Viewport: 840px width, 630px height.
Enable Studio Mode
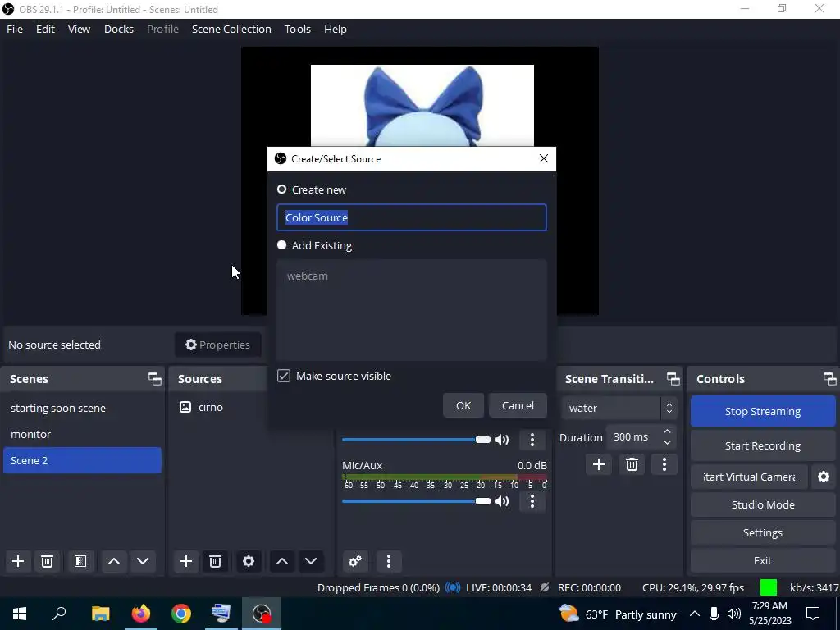pyautogui.click(x=763, y=504)
